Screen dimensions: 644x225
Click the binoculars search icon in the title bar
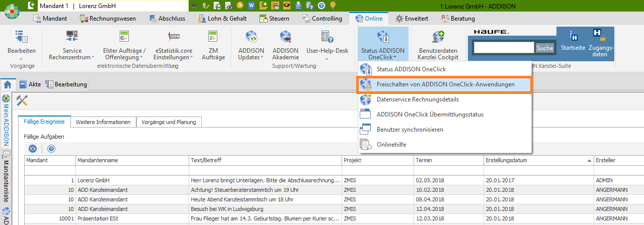(195, 6)
